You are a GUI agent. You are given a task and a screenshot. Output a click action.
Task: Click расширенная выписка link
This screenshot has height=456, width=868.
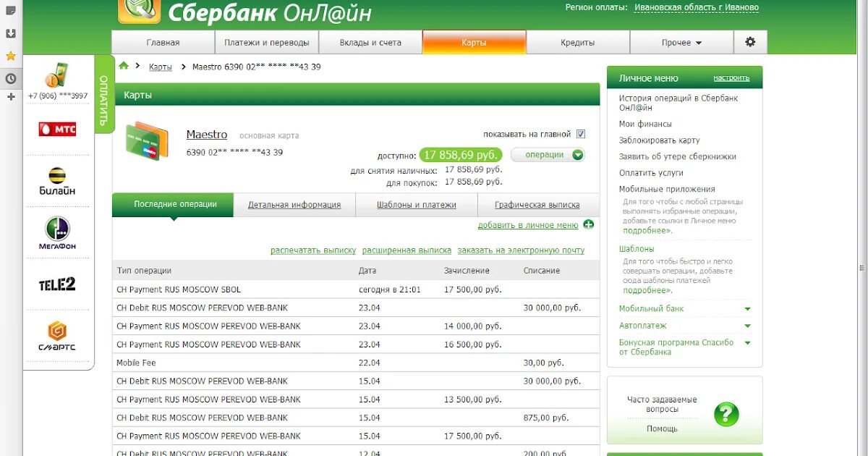coord(407,250)
